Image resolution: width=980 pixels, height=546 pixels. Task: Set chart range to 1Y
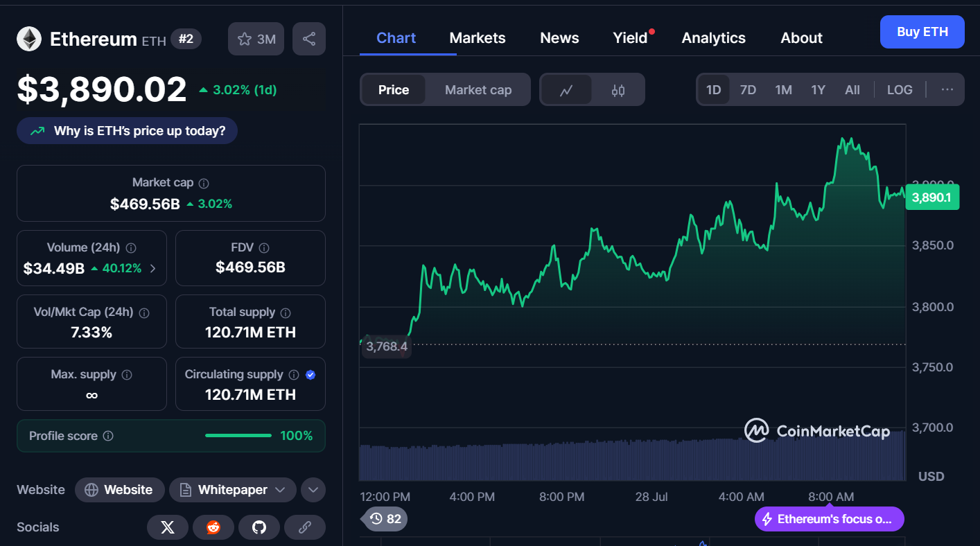[x=819, y=90]
